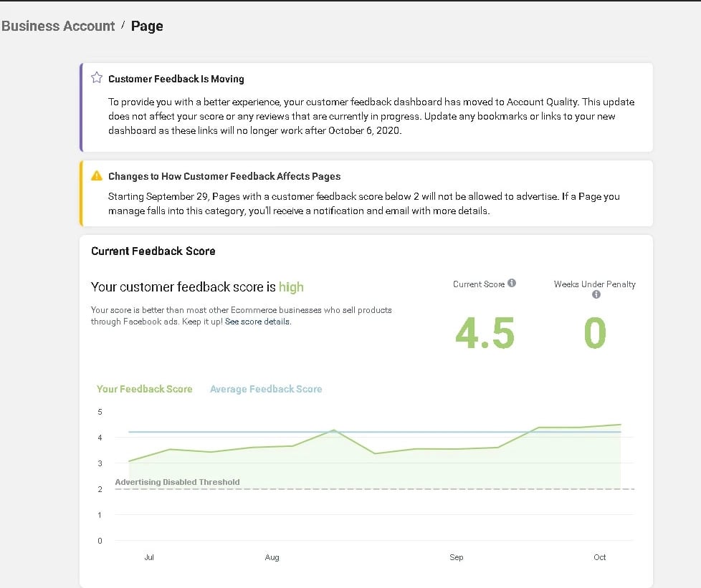Click the star icon beside Customer Feedback Is Moving
701x588 pixels.
(97, 78)
